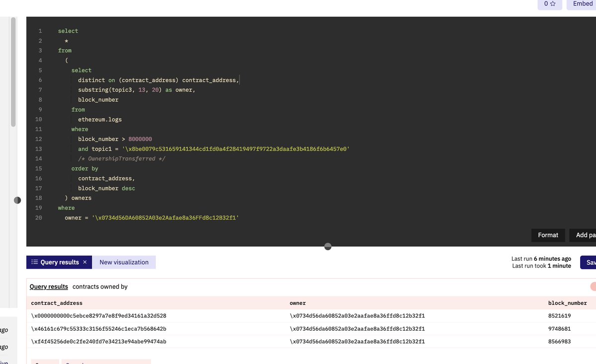Image resolution: width=596 pixels, height=364 pixels.
Task: Click the Query results title link
Action: click(x=49, y=287)
